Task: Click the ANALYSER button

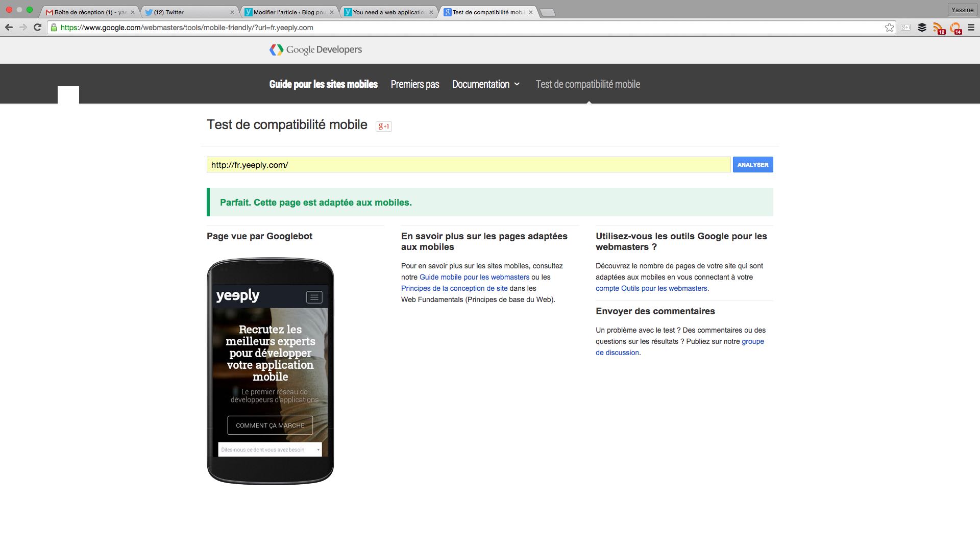Action: coord(753,164)
